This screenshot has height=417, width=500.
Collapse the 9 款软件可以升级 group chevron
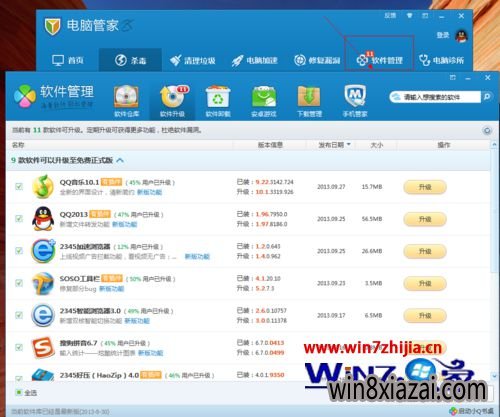pyautogui.click(x=120, y=160)
